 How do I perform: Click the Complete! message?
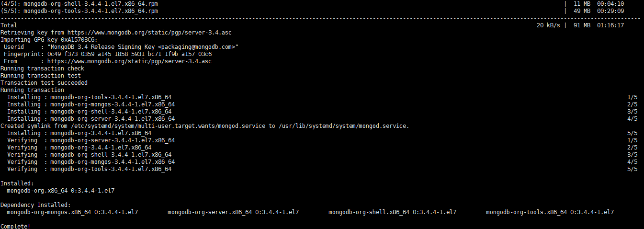pos(15,226)
